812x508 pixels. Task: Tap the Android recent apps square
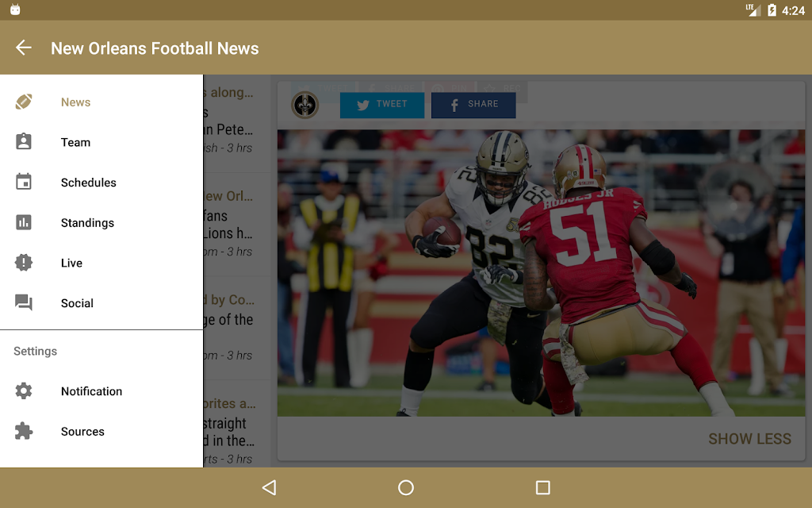(x=542, y=487)
